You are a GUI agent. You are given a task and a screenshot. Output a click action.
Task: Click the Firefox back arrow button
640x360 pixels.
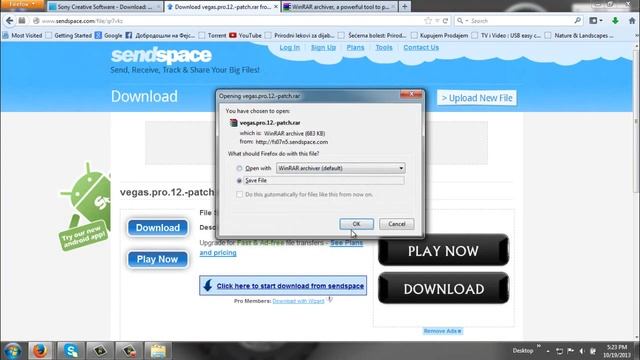pyautogui.click(x=10, y=20)
